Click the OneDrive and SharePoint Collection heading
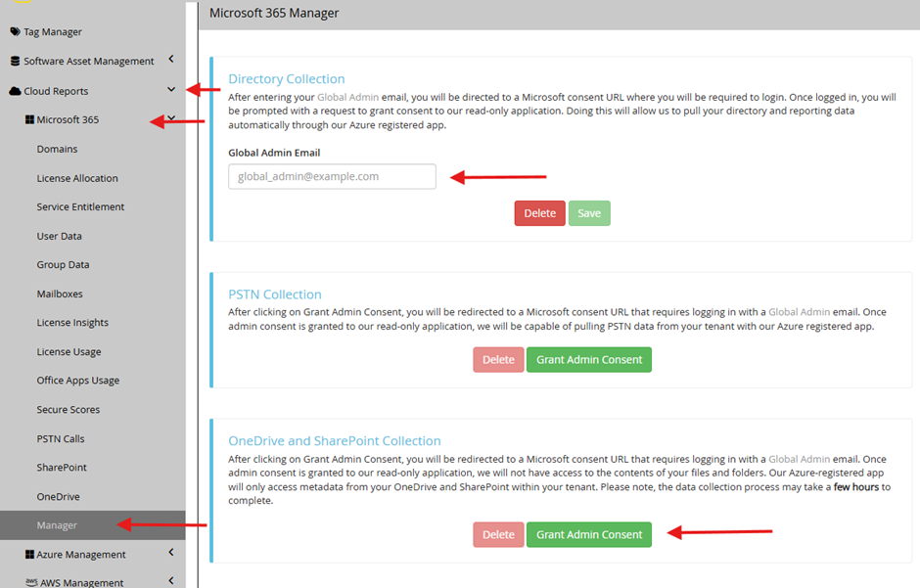Viewport: 920px width, 588px height. 335,441
